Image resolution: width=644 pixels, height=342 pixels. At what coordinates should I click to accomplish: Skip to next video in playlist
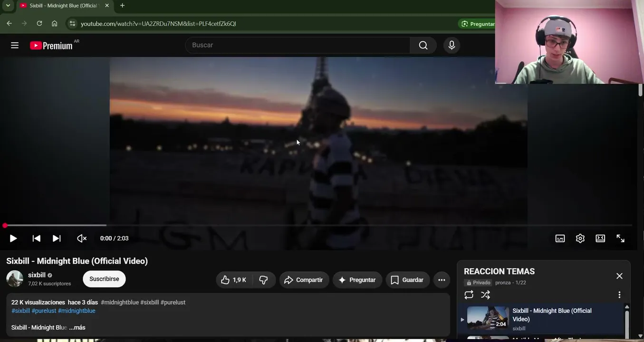57,238
